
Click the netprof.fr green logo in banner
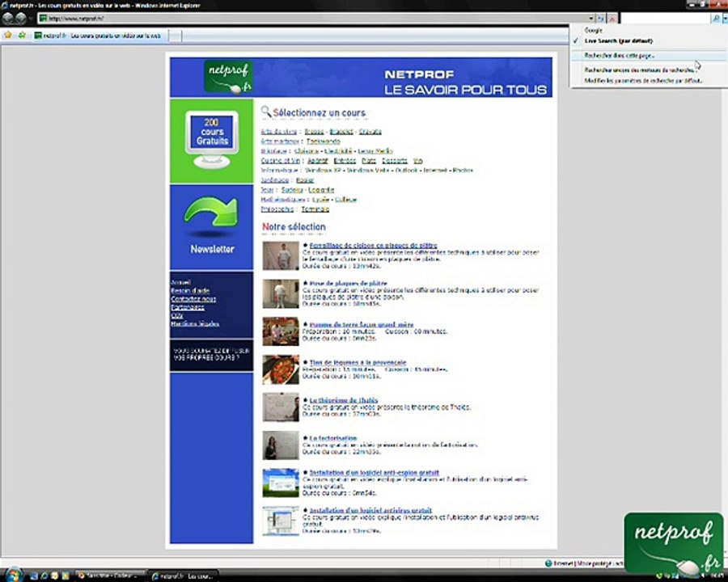[x=228, y=77]
